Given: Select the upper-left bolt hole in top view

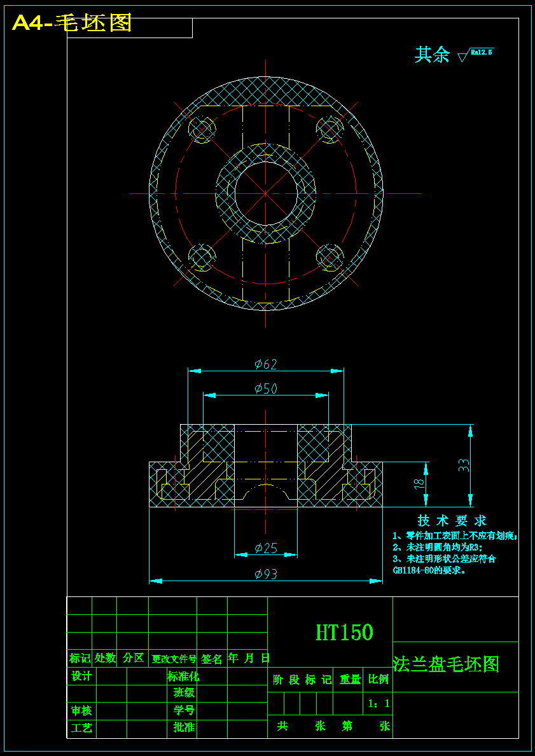Looking at the screenshot, I should click(202, 128).
